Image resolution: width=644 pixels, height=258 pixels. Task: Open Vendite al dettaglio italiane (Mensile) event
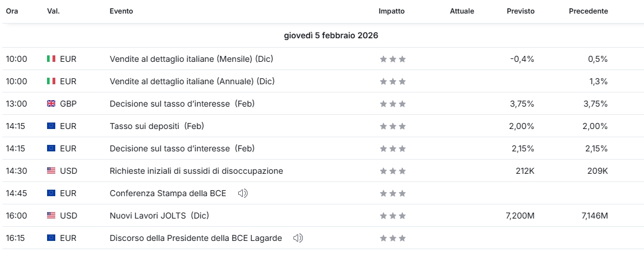191,59
